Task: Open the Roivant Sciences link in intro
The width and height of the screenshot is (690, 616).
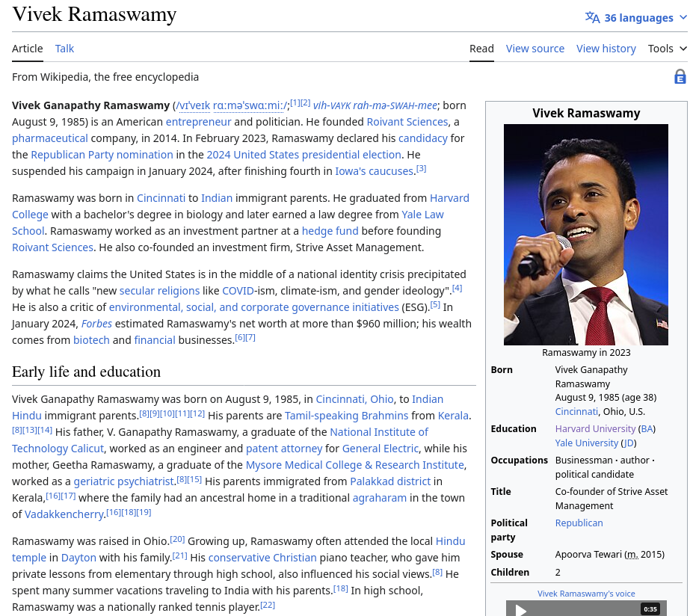Action: [x=407, y=122]
